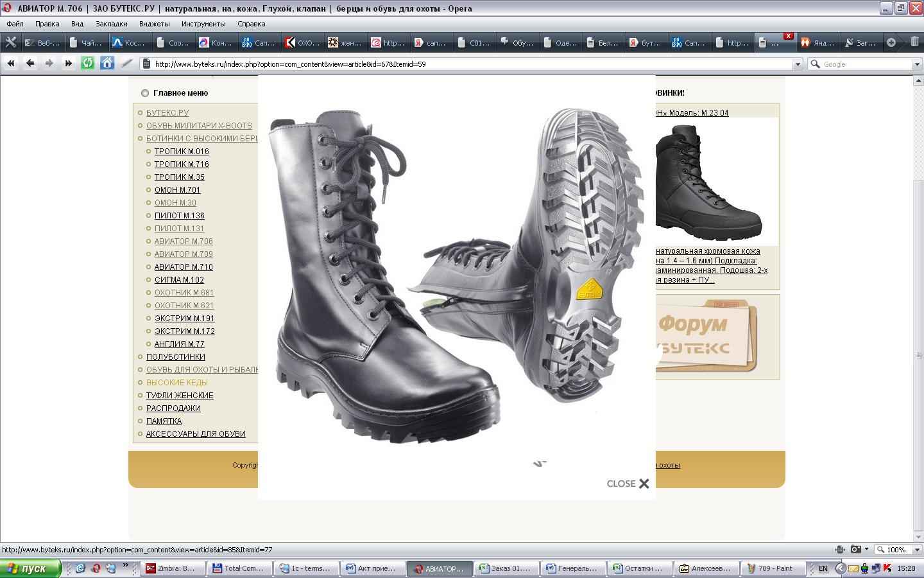
Task: Open ОМОН М.701 link
Action: click(178, 190)
